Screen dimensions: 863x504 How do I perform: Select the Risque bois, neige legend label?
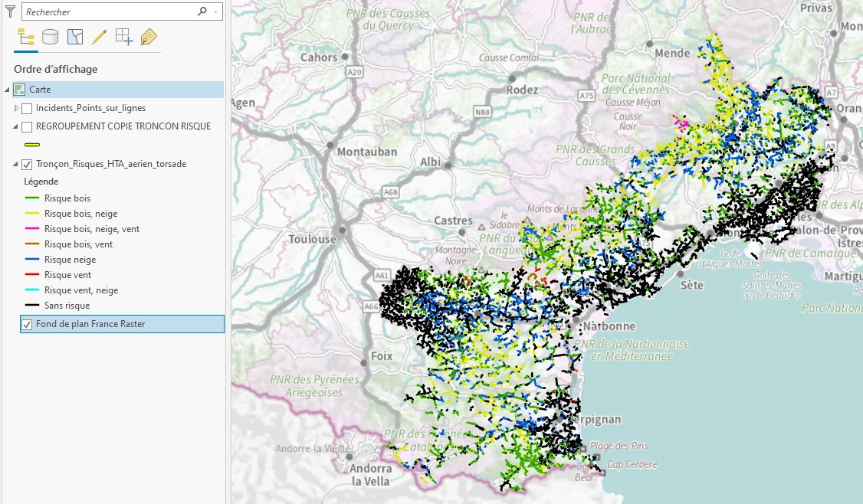[81, 214]
